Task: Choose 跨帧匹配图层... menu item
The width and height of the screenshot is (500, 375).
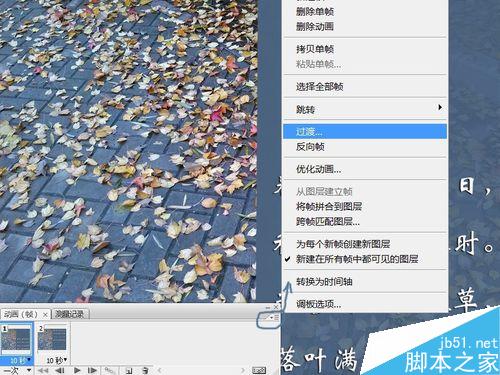Action: [365, 221]
